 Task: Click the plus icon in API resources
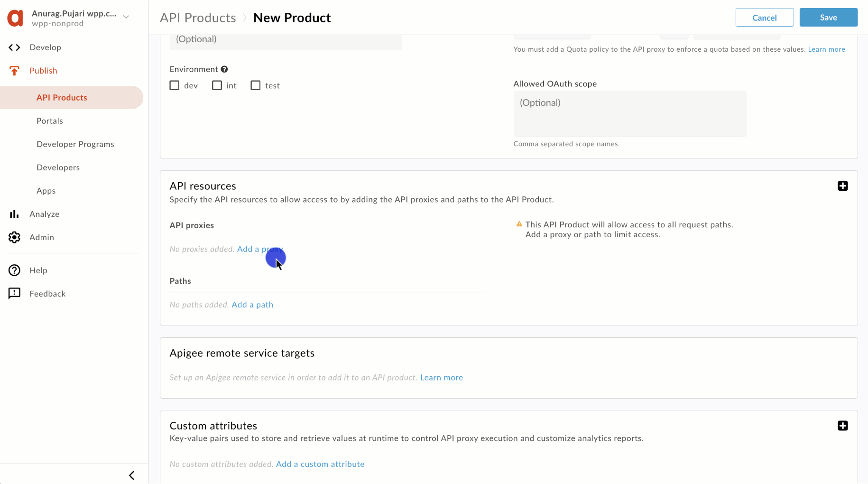point(842,186)
